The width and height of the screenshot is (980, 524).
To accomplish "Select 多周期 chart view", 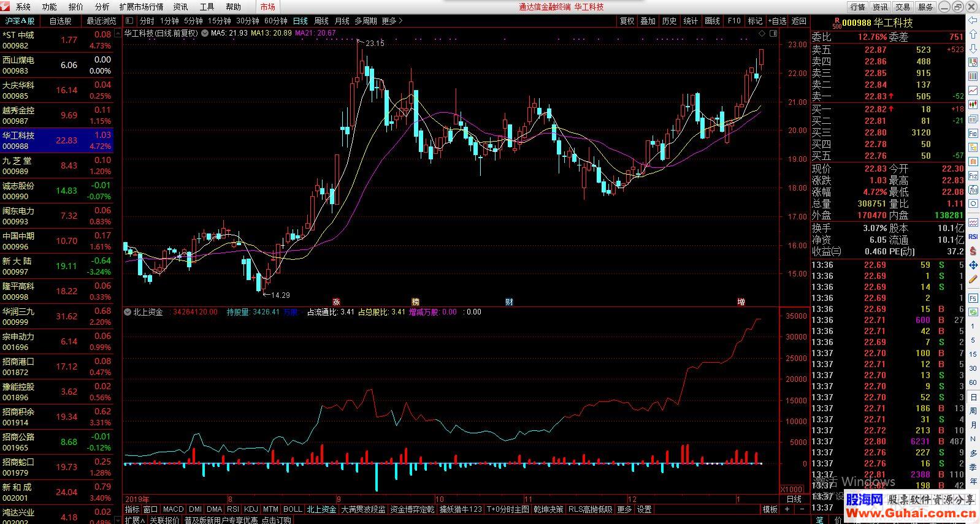I will [366, 21].
